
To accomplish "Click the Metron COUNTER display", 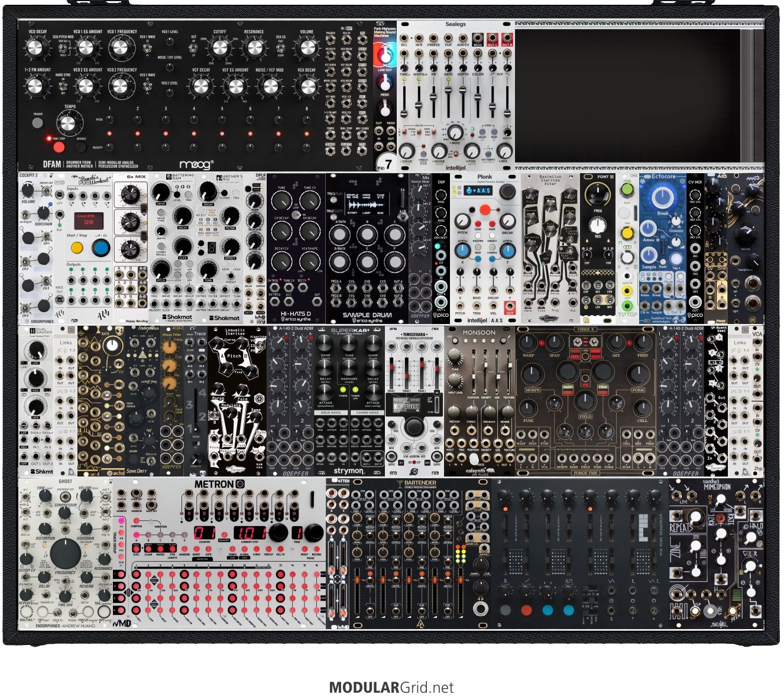I will [x=205, y=532].
